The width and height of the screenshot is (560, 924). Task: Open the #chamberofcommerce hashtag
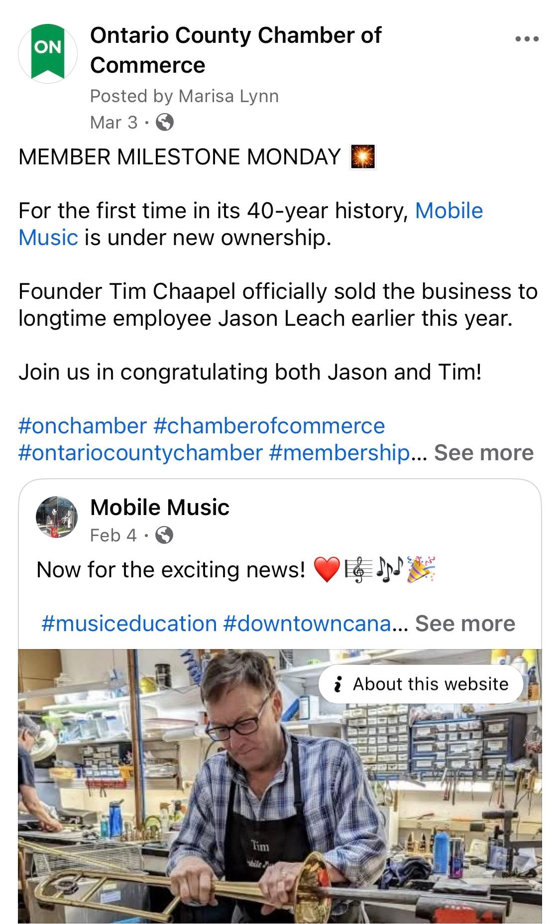pos(269,426)
